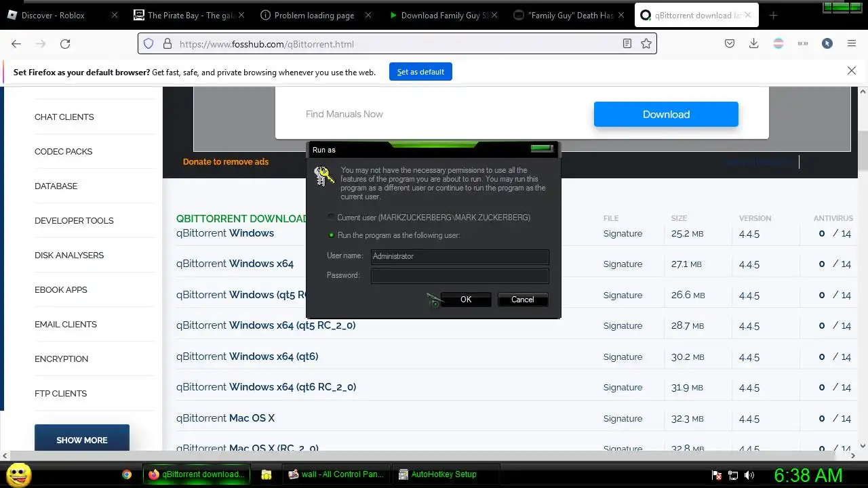The height and width of the screenshot is (488, 868).
Task: Open the Pocket save icon
Action: [730, 43]
